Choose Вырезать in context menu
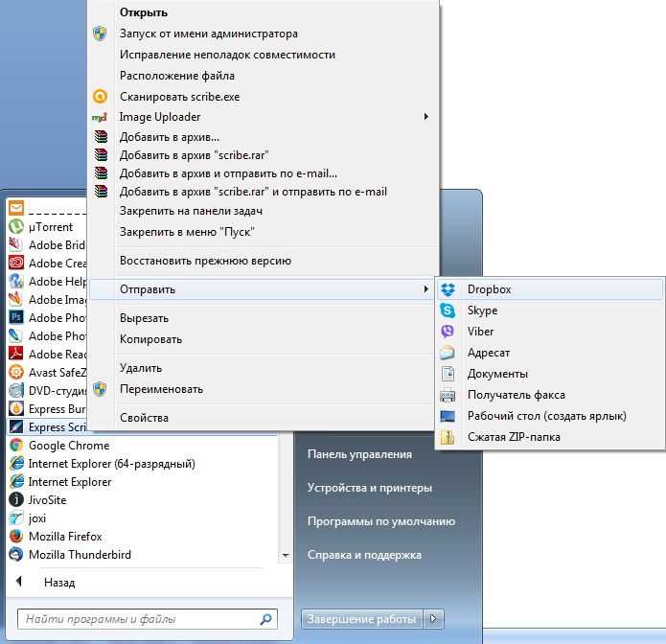 [x=144, y=318]
